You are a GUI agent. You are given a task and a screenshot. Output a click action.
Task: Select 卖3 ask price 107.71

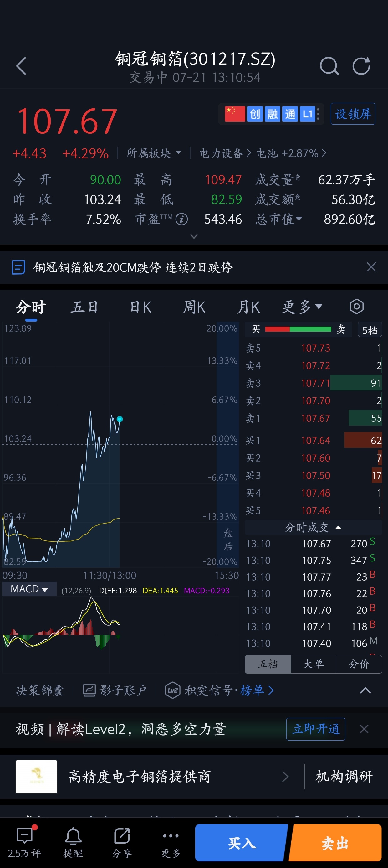(314, 383)
